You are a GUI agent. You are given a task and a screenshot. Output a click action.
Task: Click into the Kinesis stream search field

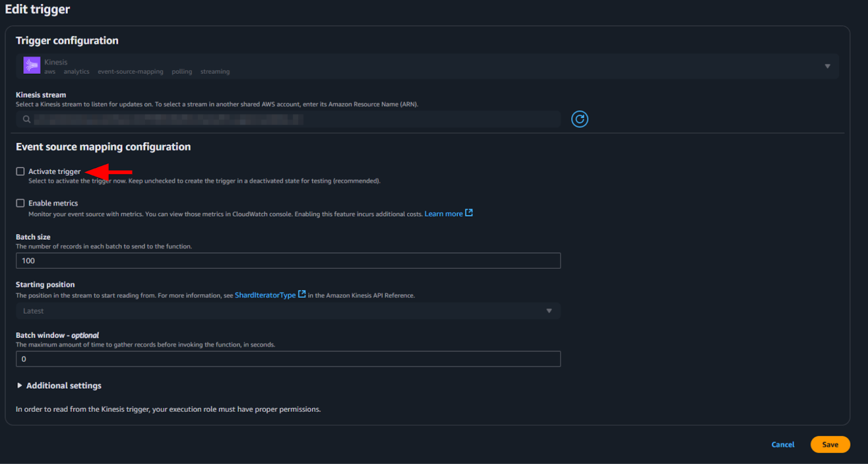293,119
